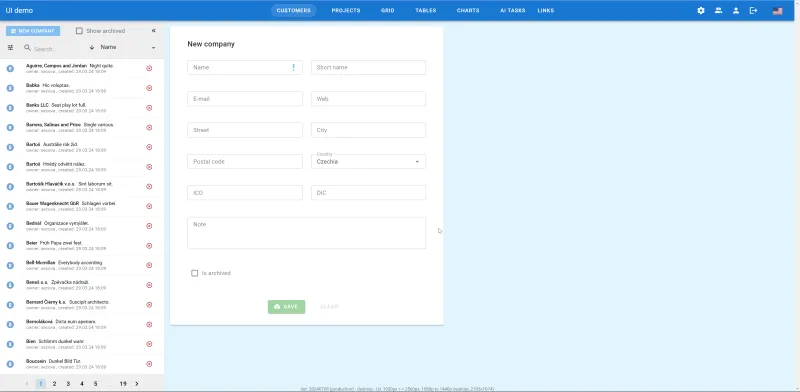Go to page 5 of the list
Screen dimensions: 800x392
click(95, 383)
